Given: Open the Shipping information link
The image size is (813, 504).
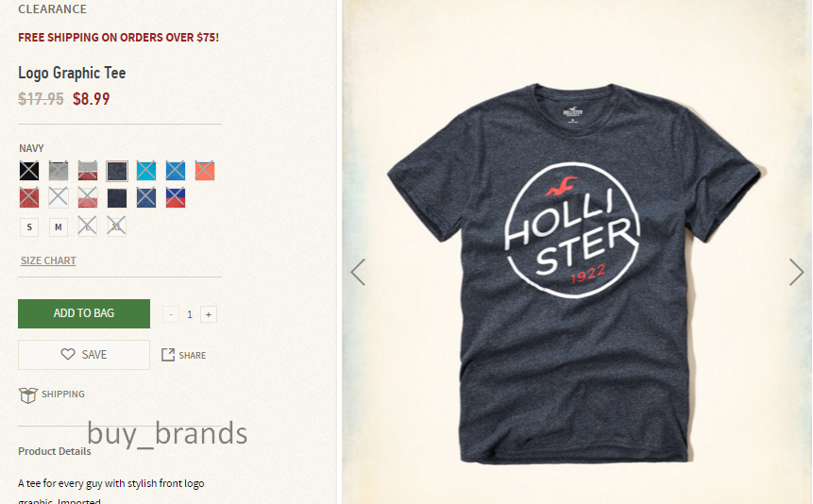Looking at the screenshot, I should [62, 395].
